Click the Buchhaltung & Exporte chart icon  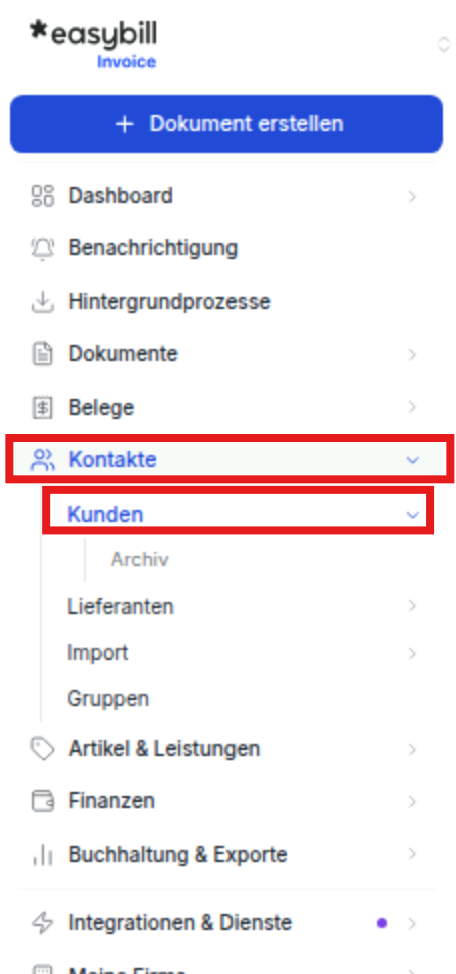point(42,855)
